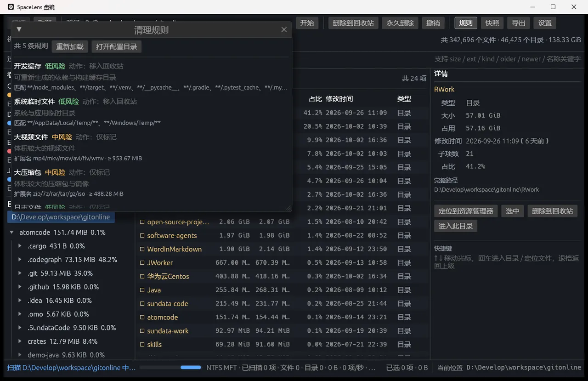Toggle the JWorker checkbox

click(142, 263)
